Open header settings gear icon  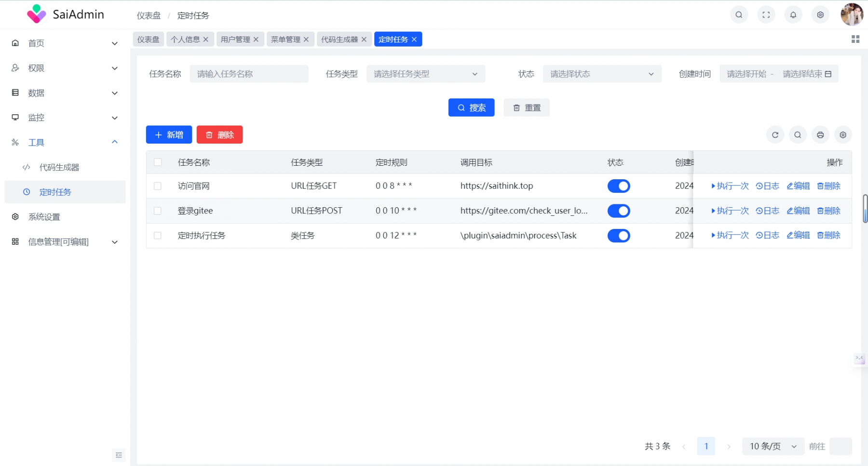(x=820, y=15)
